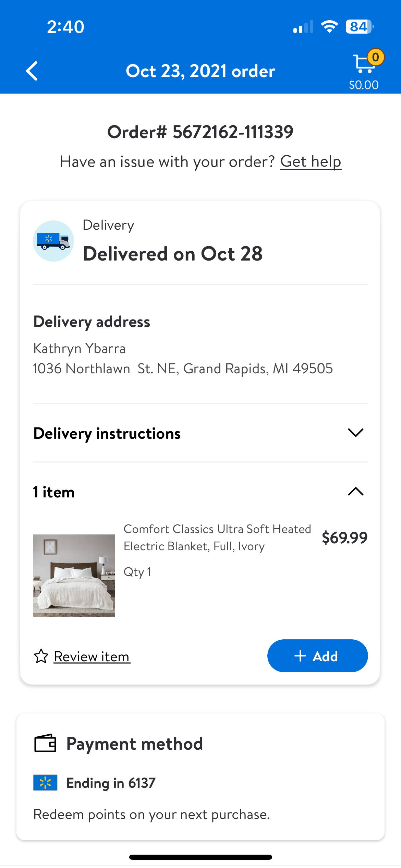
Task: Open the heated blanket product thumbnail
Action: 74,576
